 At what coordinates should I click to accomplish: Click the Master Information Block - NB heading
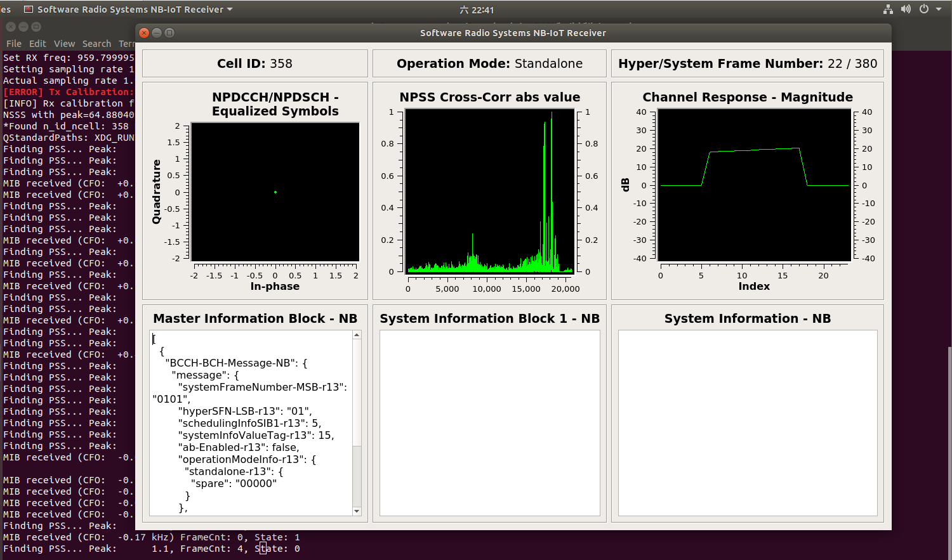click(x=255, y=318)
